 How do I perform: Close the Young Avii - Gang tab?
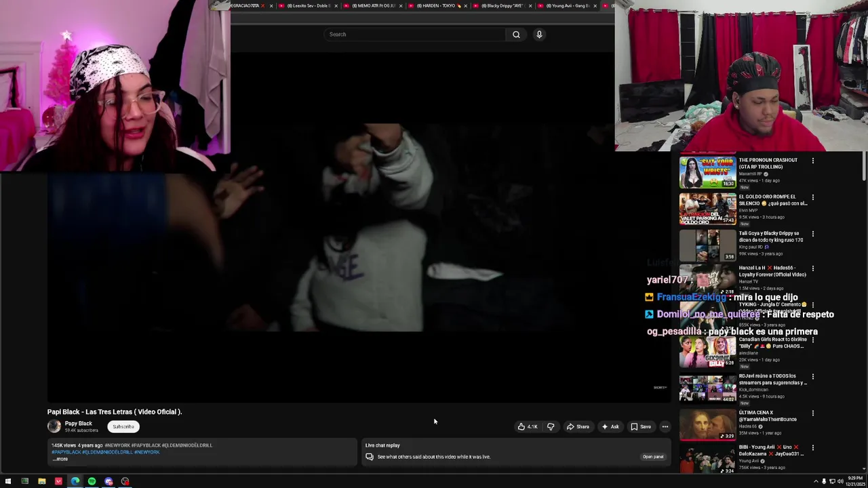(595, 6)
